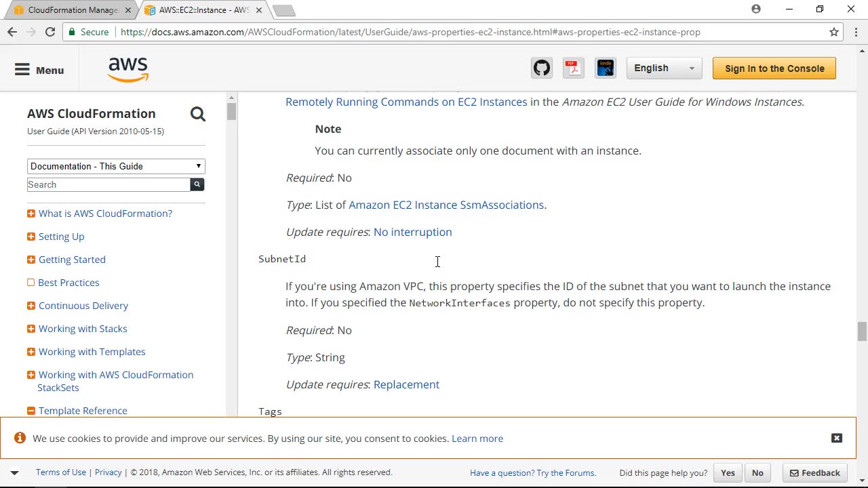Open Continuous Delivery page link
This screenshot has height=488, width=868.
point(83,306)
